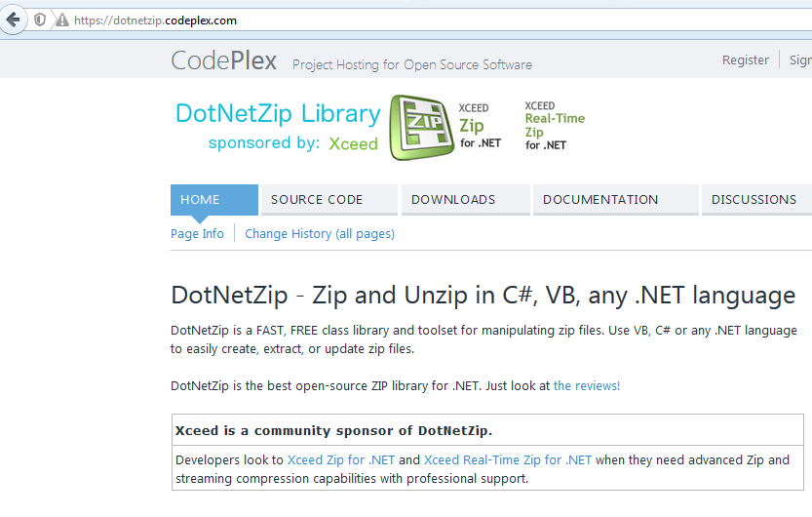Open the CodePlex home logo
Screen dimensions: 812x517
[224, 60]
